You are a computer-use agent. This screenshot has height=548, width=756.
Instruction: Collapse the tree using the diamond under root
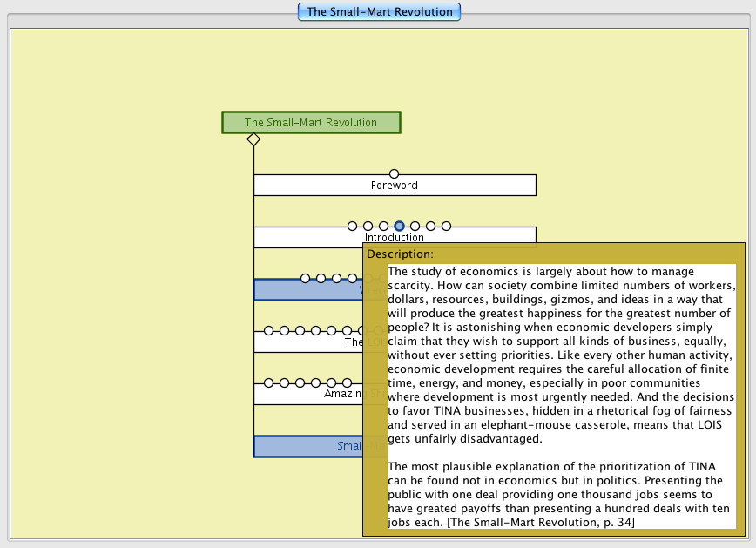pos(253,139)
